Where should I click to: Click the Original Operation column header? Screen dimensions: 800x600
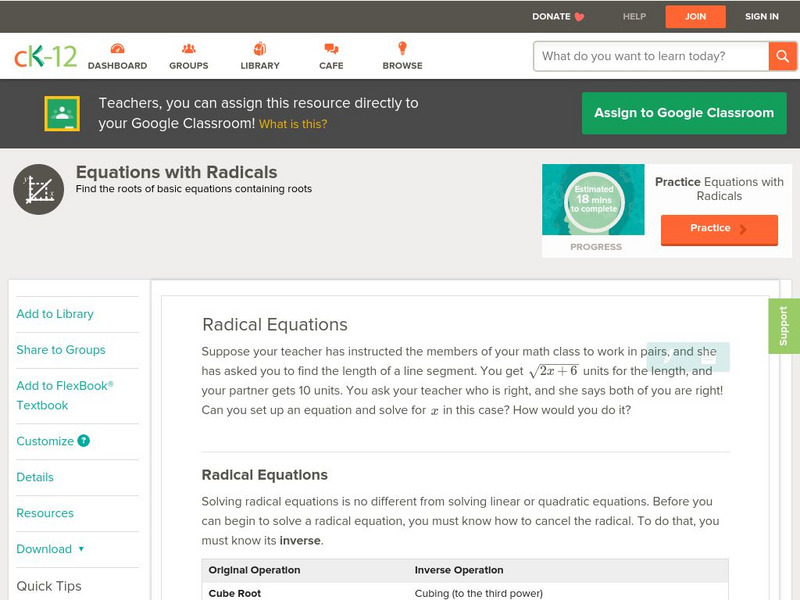[254, 570]
